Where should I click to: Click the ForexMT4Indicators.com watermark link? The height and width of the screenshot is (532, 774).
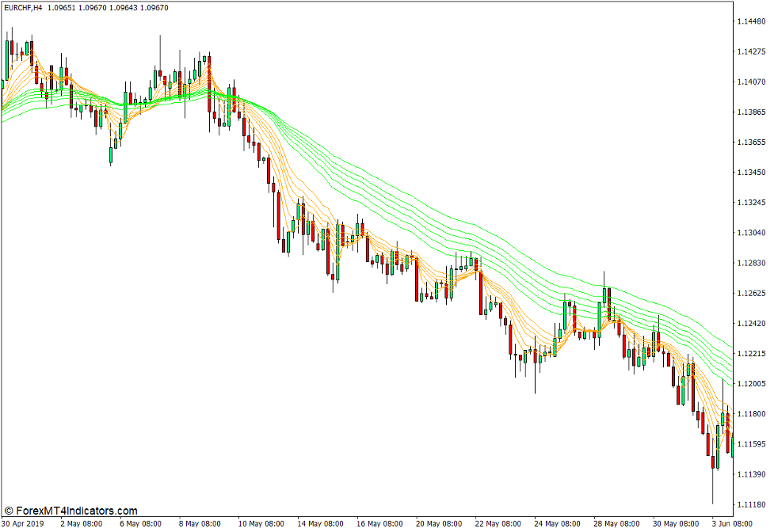(71, 511)
